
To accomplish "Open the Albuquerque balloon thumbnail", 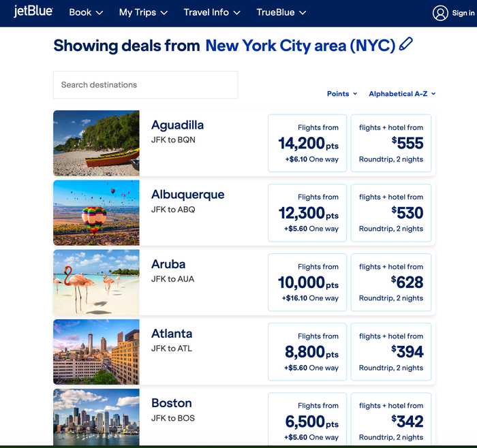I will click(96, 212).
